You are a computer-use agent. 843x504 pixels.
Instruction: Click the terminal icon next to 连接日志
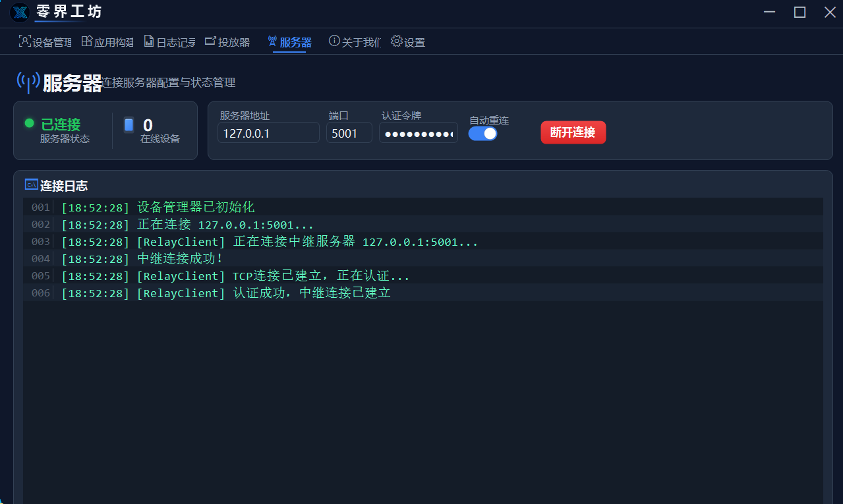(31, 184)
